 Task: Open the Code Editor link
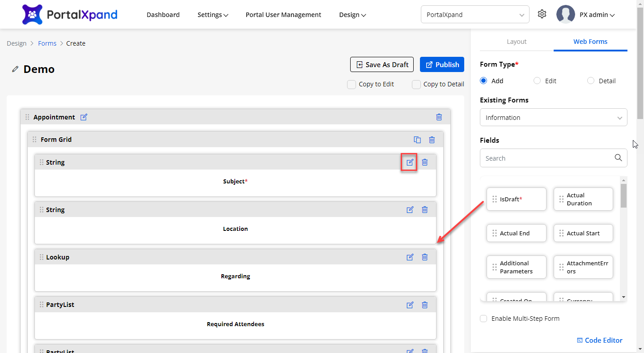[x=600, y=340]
